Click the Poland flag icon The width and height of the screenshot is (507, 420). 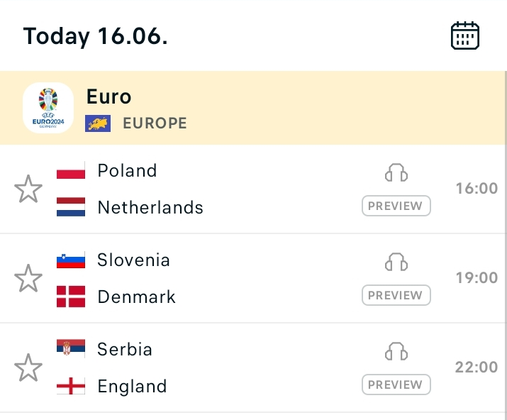click(x=71, y=170)
